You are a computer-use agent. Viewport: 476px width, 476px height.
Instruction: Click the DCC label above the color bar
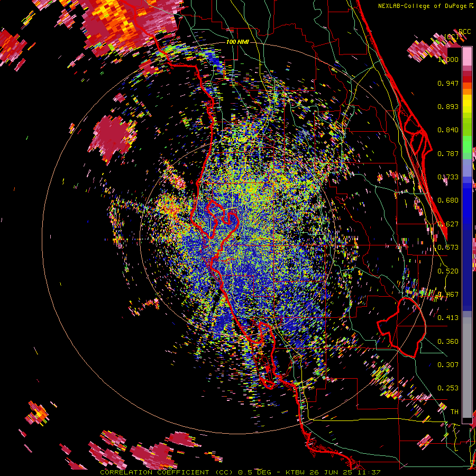point(464,32)
